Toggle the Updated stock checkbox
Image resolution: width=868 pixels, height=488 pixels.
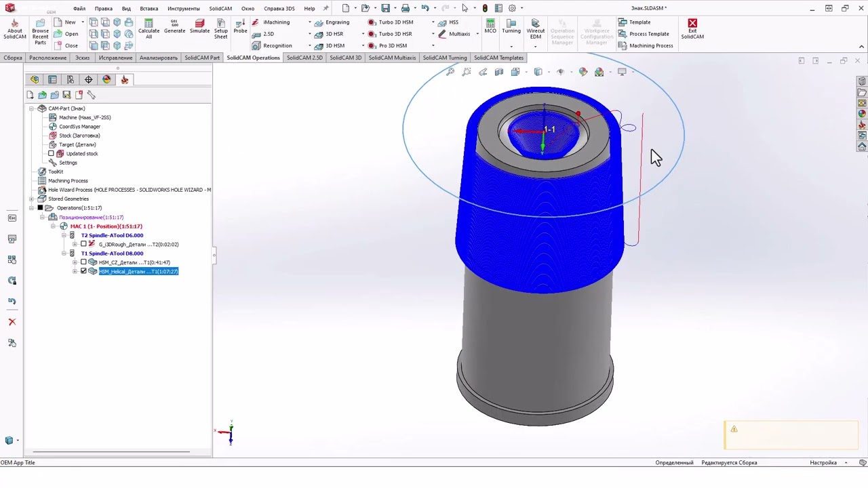pos(51,154)
